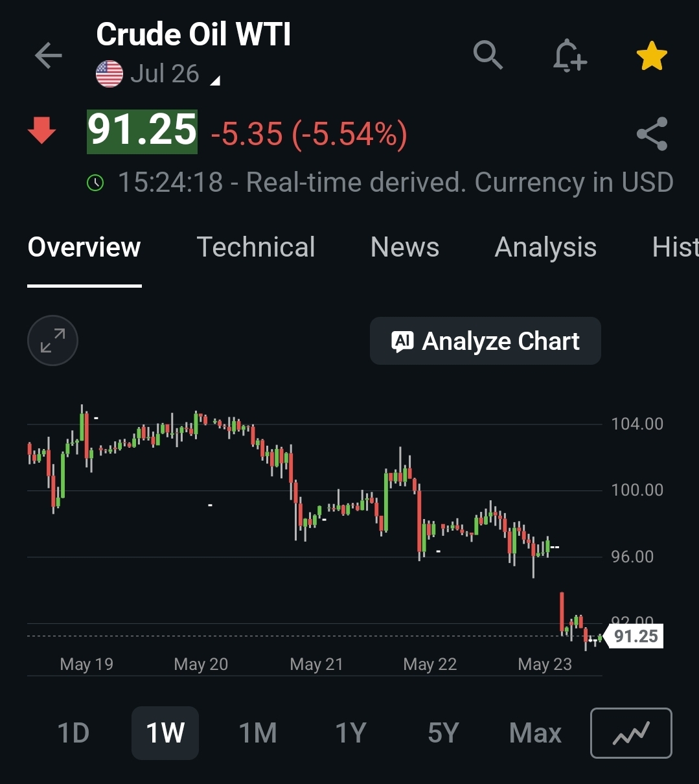Select the 1M time range

[258, 733]
